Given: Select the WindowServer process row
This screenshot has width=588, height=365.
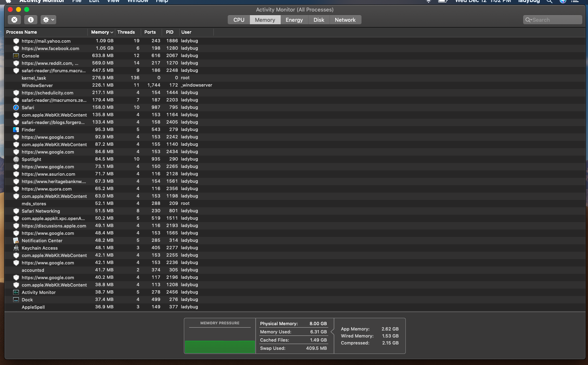Looking at the screenshot, I should point(295,85).
